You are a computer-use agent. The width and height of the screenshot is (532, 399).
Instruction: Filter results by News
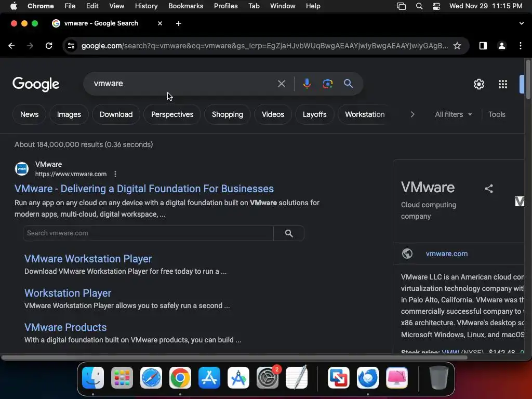(29, 114)
